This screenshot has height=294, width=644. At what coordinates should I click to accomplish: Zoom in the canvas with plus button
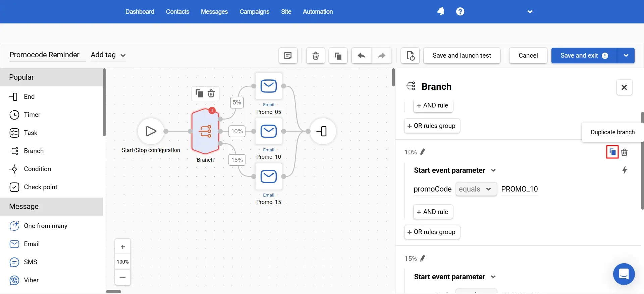[123, 247]
